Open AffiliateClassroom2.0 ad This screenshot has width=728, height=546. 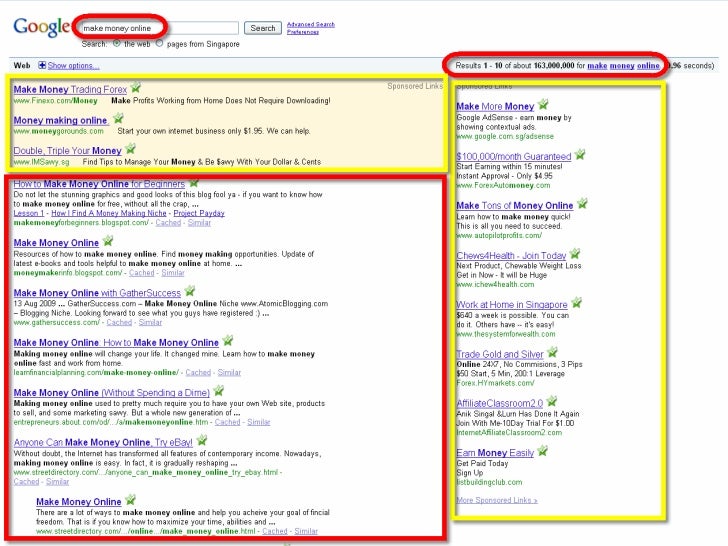point(500,403)
